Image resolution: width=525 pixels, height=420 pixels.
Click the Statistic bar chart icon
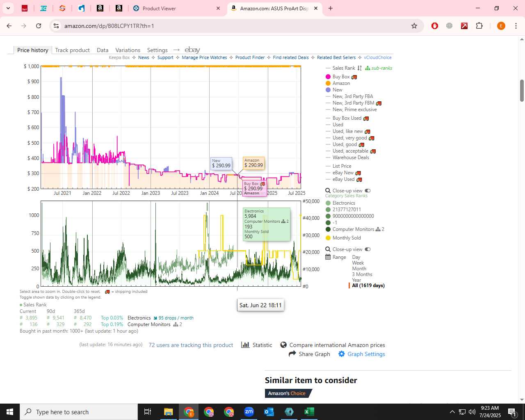(x=245, y=345)
